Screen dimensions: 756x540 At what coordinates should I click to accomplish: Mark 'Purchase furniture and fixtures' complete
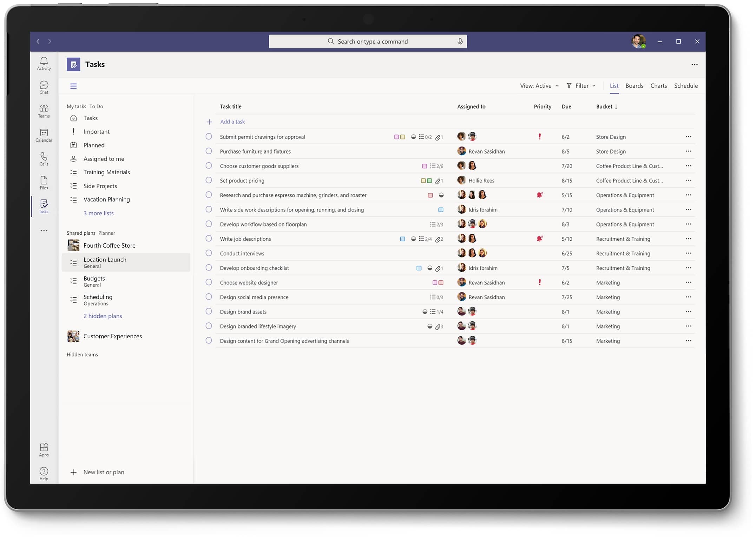(209, 151)
